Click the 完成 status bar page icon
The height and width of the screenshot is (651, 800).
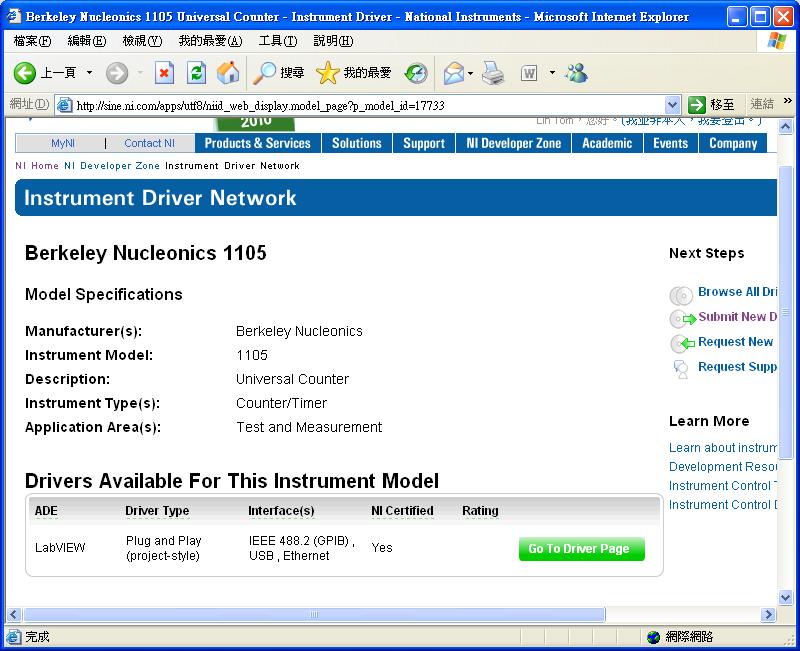pyautogui.click(x=14, y=637)
